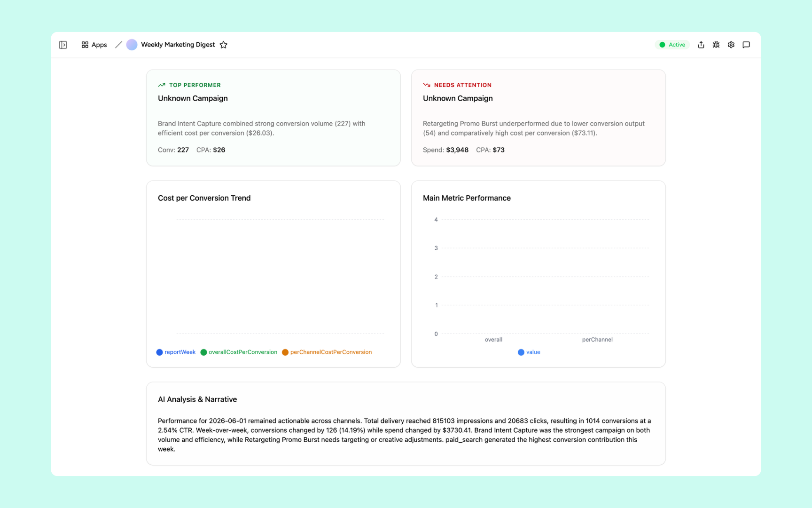Toggle the sidebar panel icon
Image resolution: width=812 pixels, height=508 pixels.
point(63,45)
